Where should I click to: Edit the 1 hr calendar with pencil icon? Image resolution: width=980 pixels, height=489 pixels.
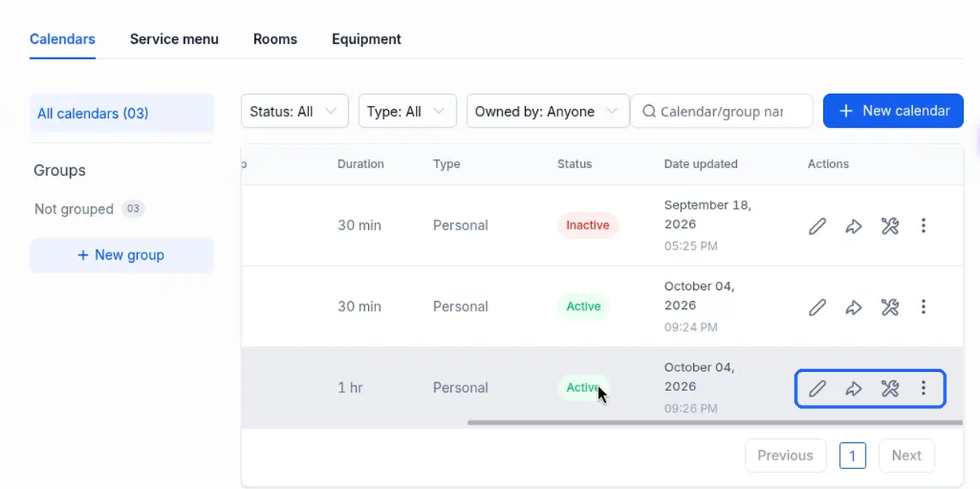[x=817, y=389]
